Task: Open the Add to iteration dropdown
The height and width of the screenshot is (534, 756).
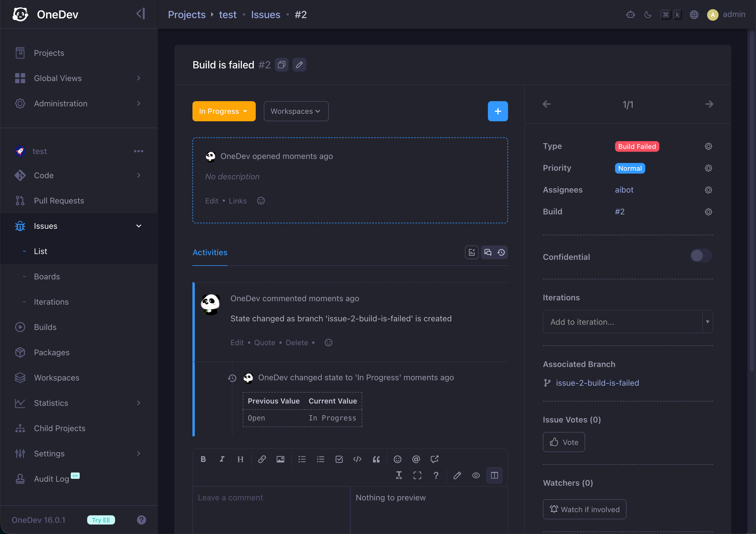Action: click(628, 322)
